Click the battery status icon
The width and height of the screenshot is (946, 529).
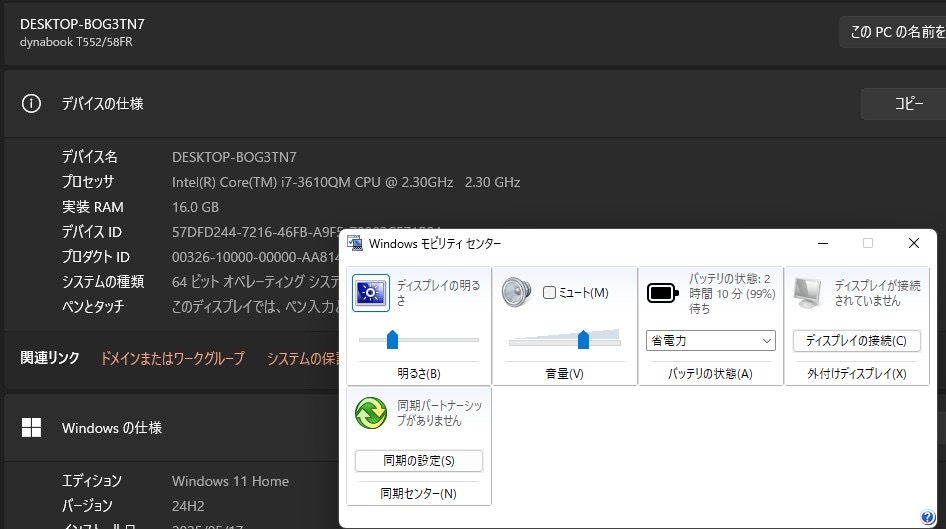click(662, 293)
